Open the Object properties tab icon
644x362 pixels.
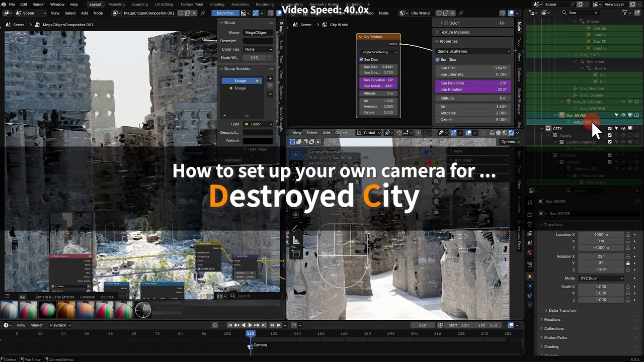[x=530, y=277]
